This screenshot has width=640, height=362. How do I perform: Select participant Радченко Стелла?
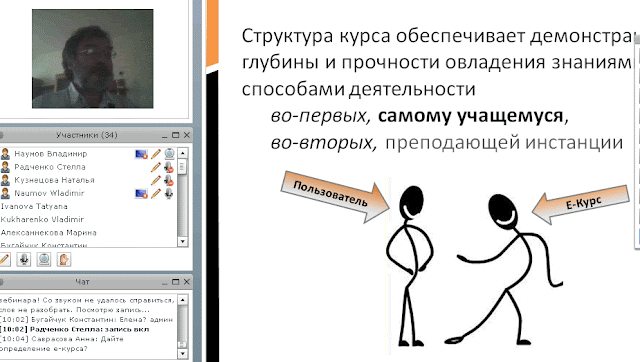coord(50,167)
